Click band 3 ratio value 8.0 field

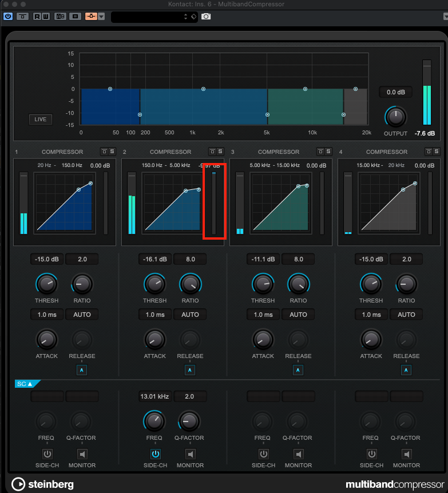(x=299, y=259)
